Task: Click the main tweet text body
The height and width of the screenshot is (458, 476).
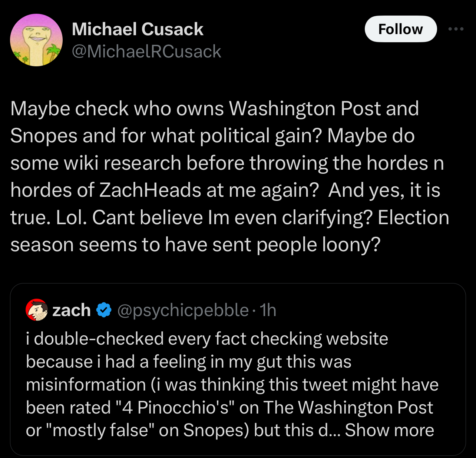Action: [x=230, y=176]
